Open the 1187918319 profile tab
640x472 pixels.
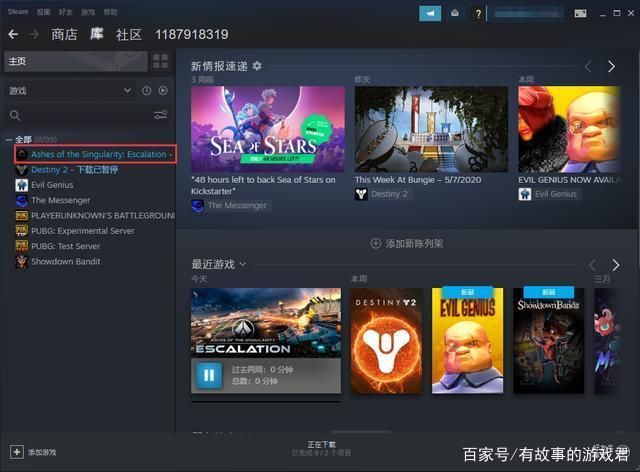(191, 34)
